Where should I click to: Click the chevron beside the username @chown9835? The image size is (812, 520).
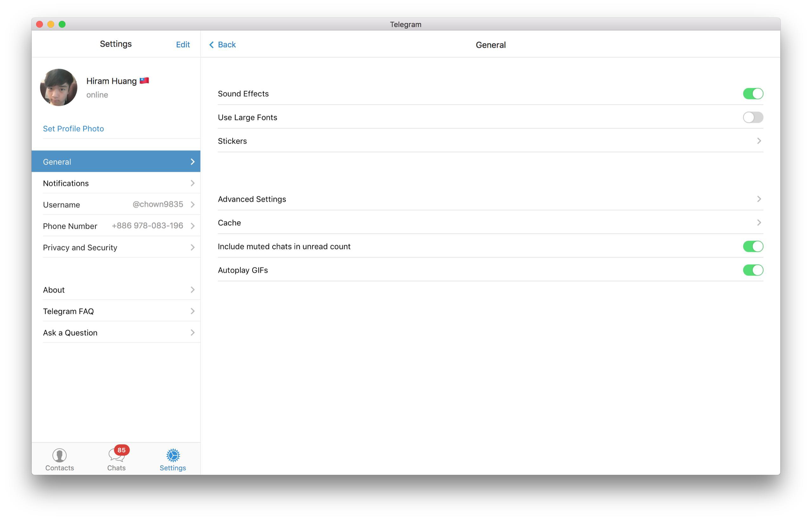point(193,204)
